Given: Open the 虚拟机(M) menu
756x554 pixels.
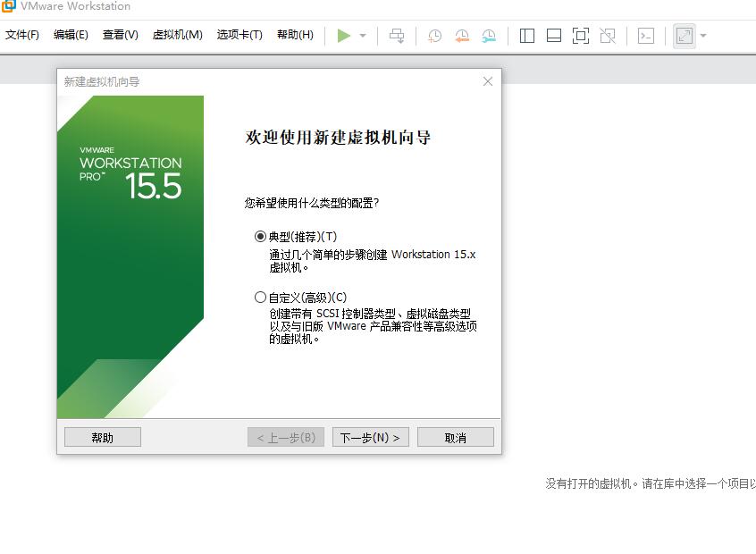Looking at the screenshot, I should (x=178, y=35).
